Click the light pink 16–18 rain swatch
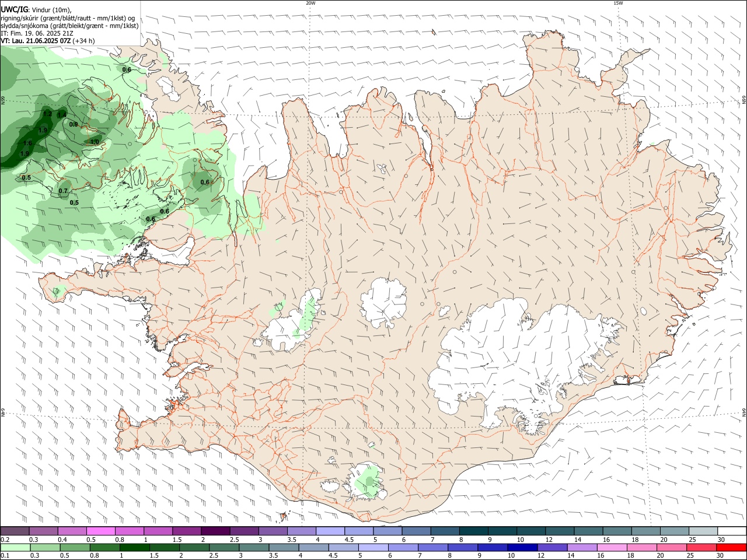The image size is (747, 560). click(612, 548)
